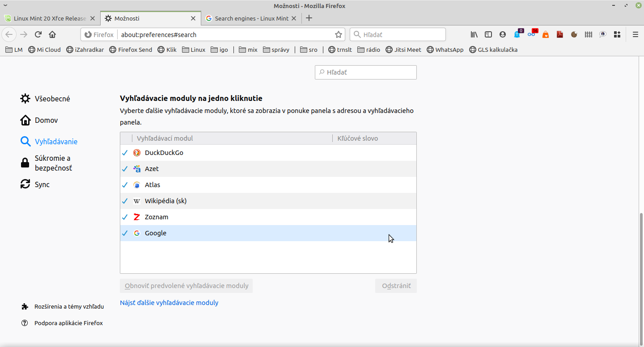The width and height of the screenshot is (644, 347).
Task: Click the Ghostery ghost extension icon
Action: [517, 34]
